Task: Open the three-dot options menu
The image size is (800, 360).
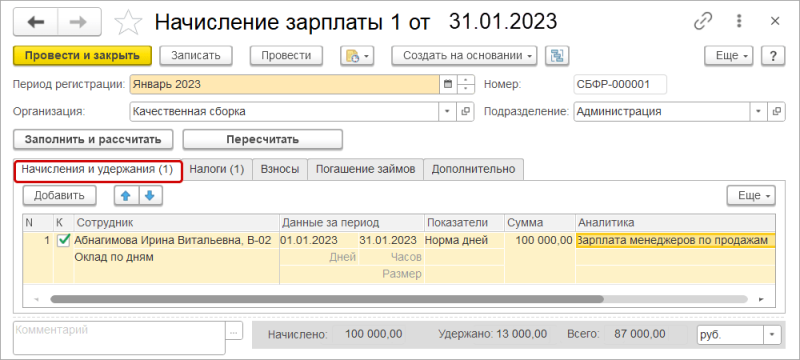Action: click(738, 21)
